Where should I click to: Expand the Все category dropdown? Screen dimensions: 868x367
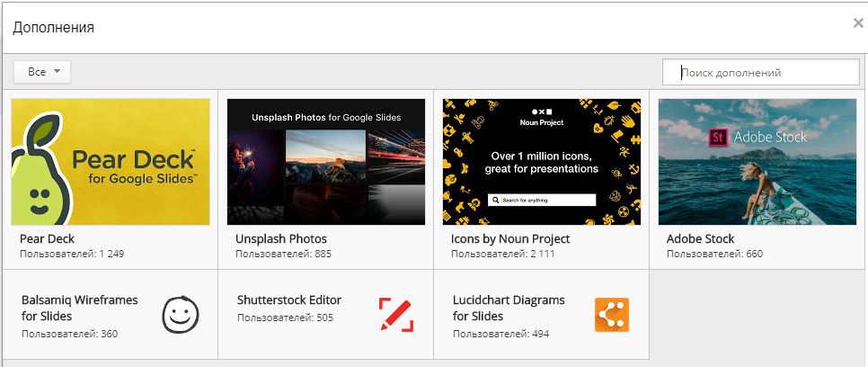42,72
